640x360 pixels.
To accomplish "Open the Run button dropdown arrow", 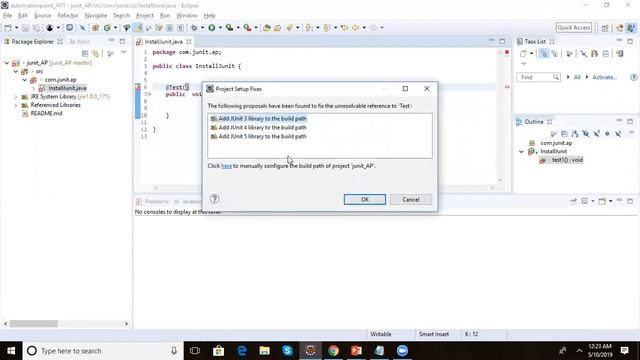I will pyautogui.click(x=220, y=28).
